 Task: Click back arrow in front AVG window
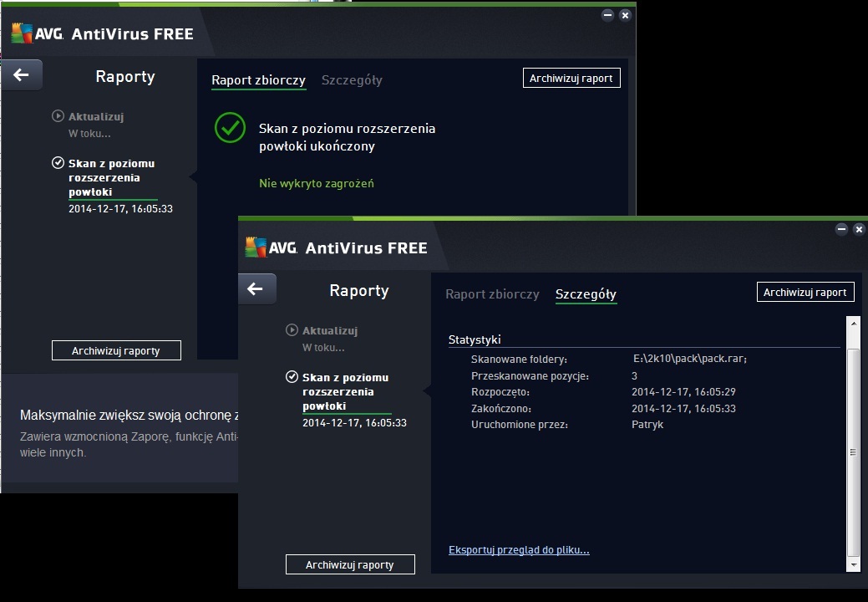(x=255, y=288)
